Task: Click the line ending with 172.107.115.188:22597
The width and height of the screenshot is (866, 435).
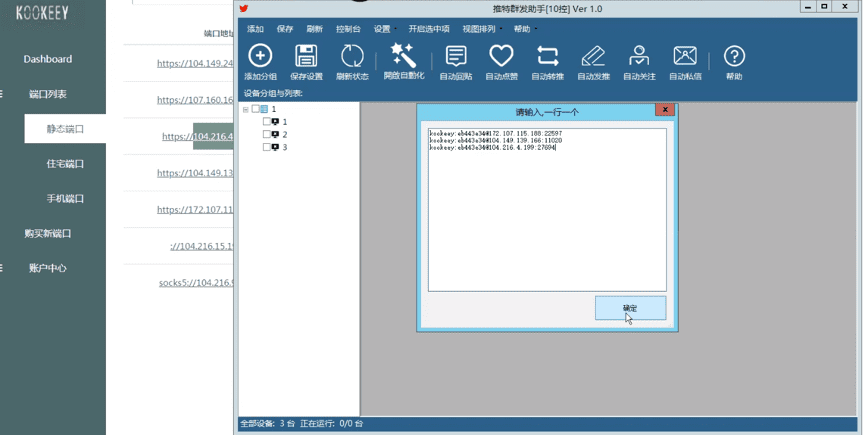Action: (495, 134)
